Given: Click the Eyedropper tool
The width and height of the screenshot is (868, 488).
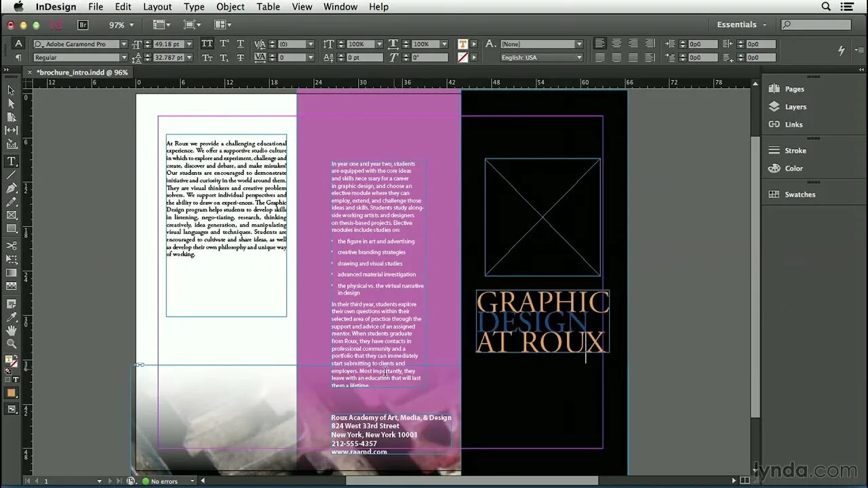Looking at the screenshot, I should 12,317.
